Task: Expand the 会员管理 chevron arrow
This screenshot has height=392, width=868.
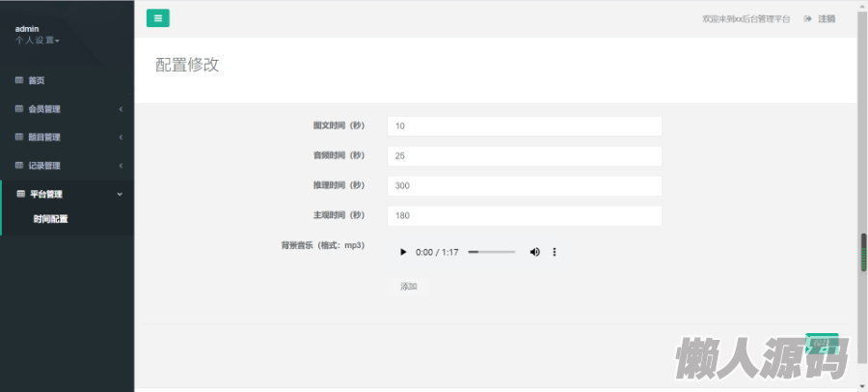Action: pyautogui.click(x=121, y=109)
